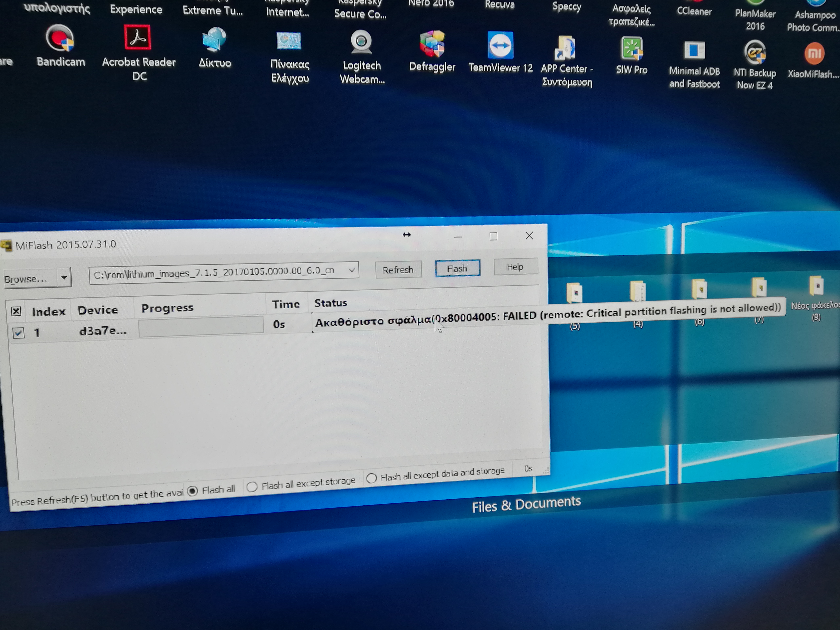The width and height of the screenshot is (840, 630).
Task: Toggle select-all checkbox in table header
Action: (x=16, y=311)
